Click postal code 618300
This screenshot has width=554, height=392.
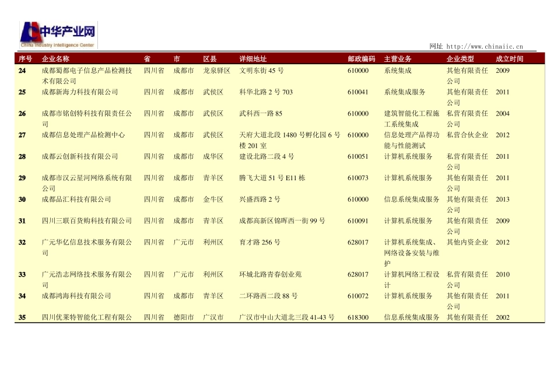click(357, 317)
